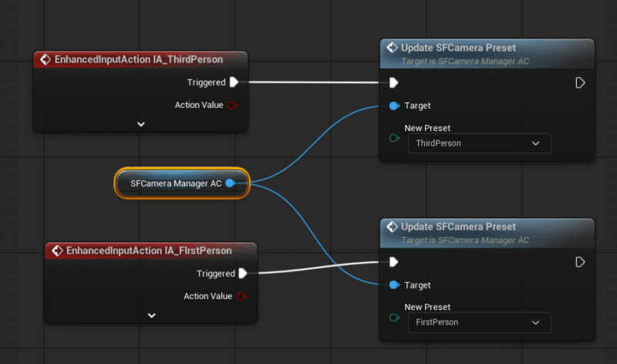
Task: Click Target pin on ThirdPerson preset node
Action: [x=394, y=106]
